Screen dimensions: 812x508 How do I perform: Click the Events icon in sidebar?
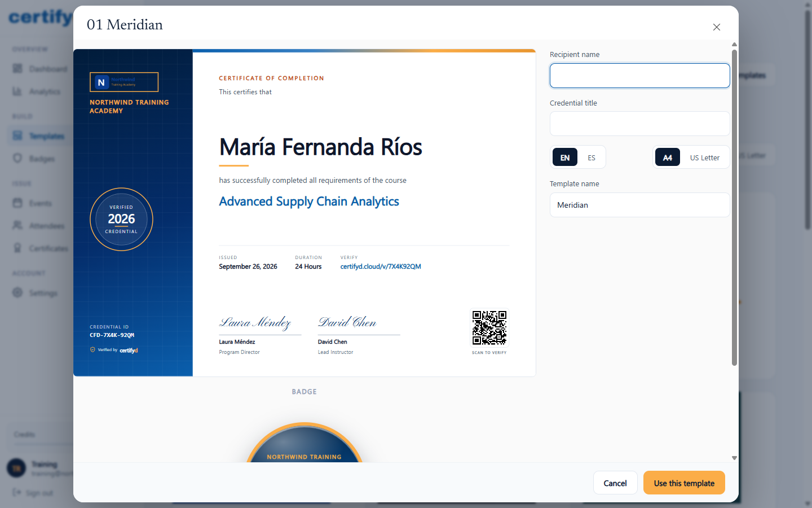tap(17, 203)
